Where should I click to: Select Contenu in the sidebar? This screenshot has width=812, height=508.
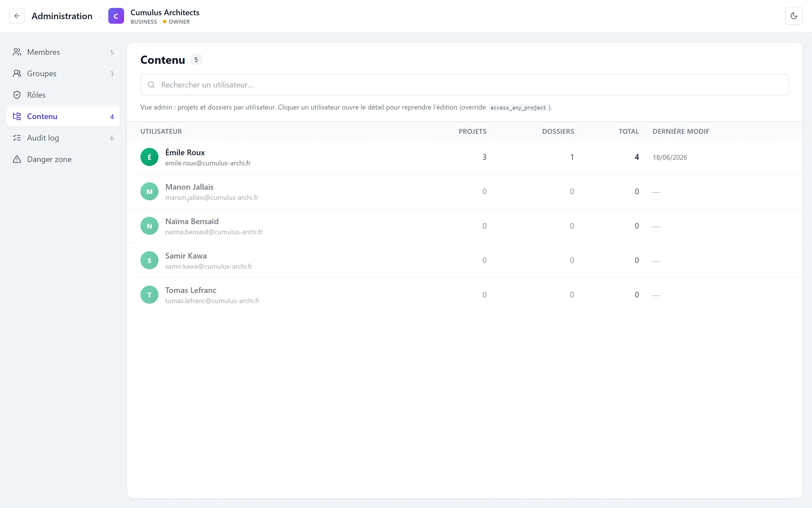coord(63,117)
